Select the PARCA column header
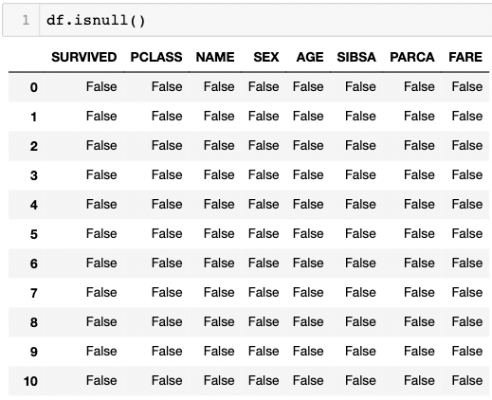Screen dimensions: 492x400 pyautogui.click(x=412, y=57)
